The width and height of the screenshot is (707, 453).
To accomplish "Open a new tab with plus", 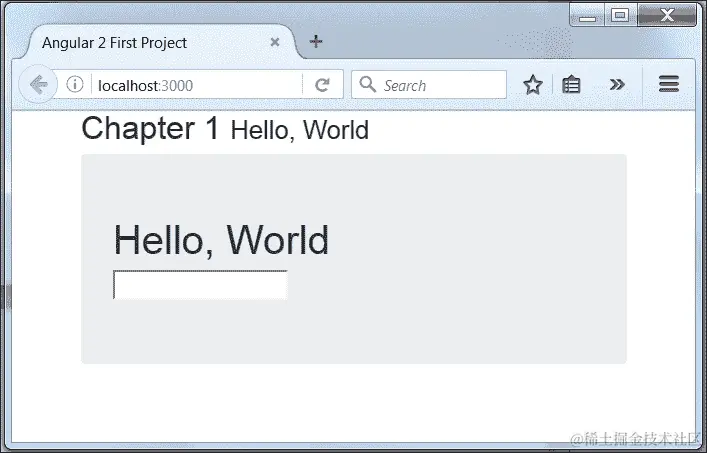I will click(316, 41).
